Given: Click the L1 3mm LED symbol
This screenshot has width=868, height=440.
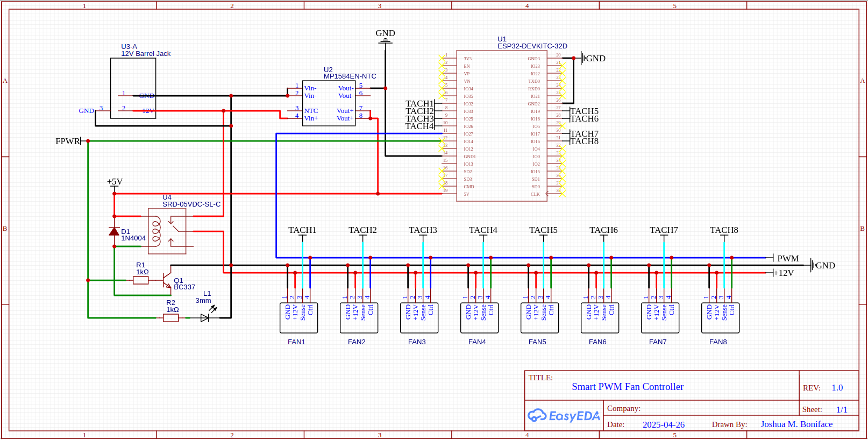Looking at the screenshot, I should pos(205,318).
